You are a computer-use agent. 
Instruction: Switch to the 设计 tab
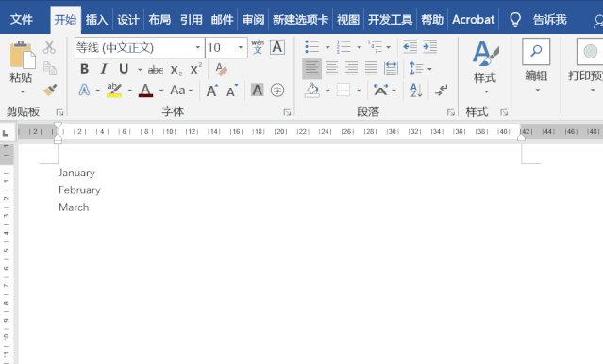[x=128, y=19]
